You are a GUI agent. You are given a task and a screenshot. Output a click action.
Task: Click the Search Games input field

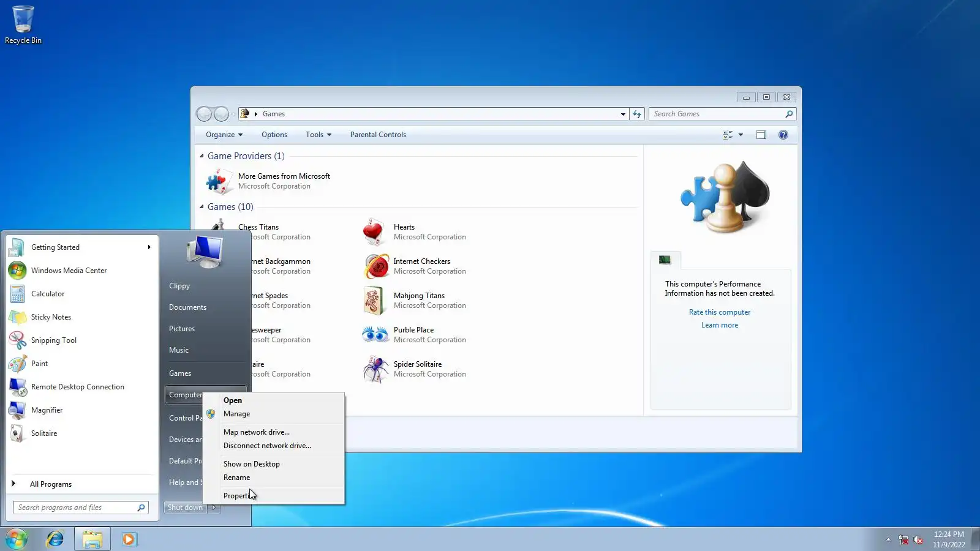(x=717, y=114)
